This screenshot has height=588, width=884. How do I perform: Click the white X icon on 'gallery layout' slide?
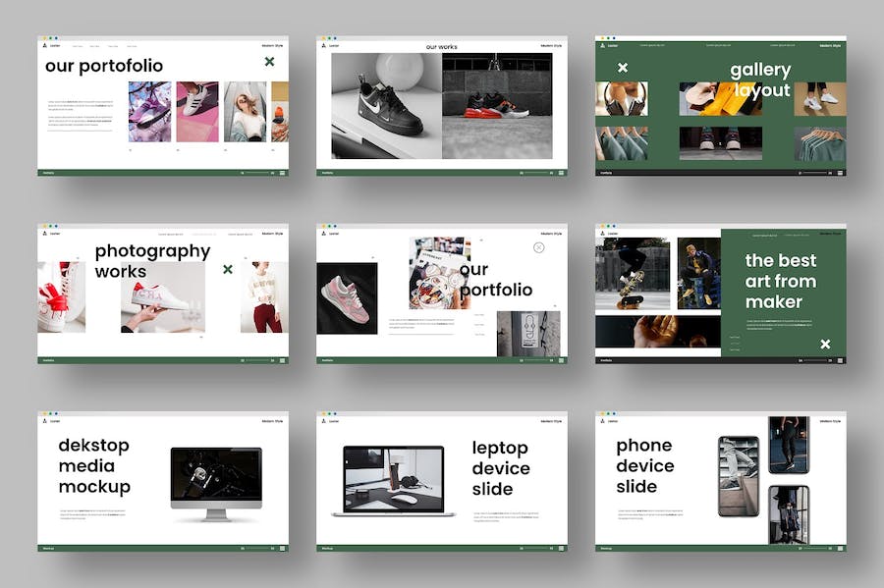tap(623, 68)
